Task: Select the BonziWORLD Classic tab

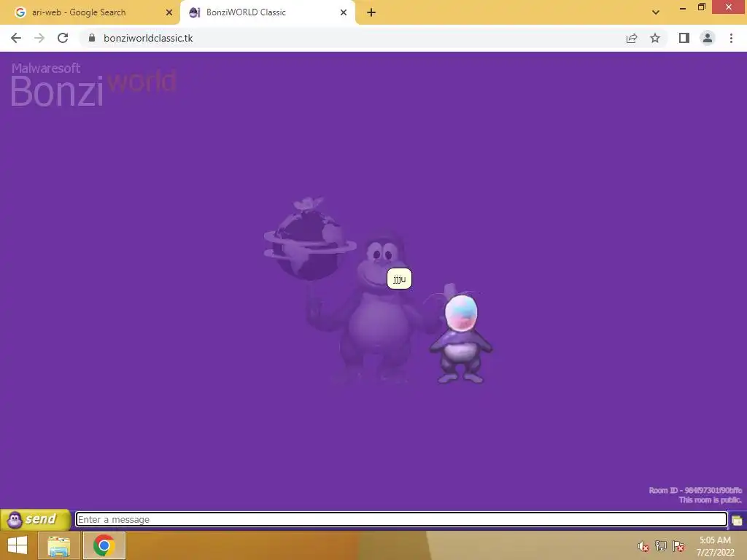Action: tap(246, 12)
